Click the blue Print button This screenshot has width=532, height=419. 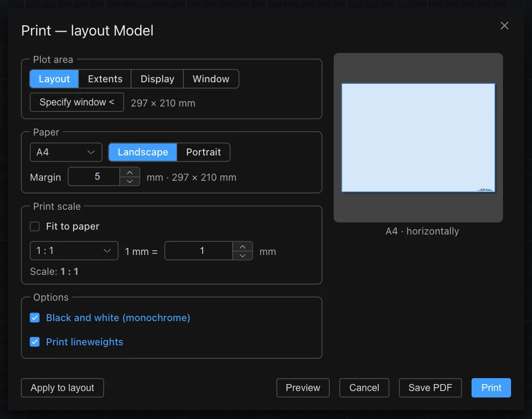click(491, 388)
